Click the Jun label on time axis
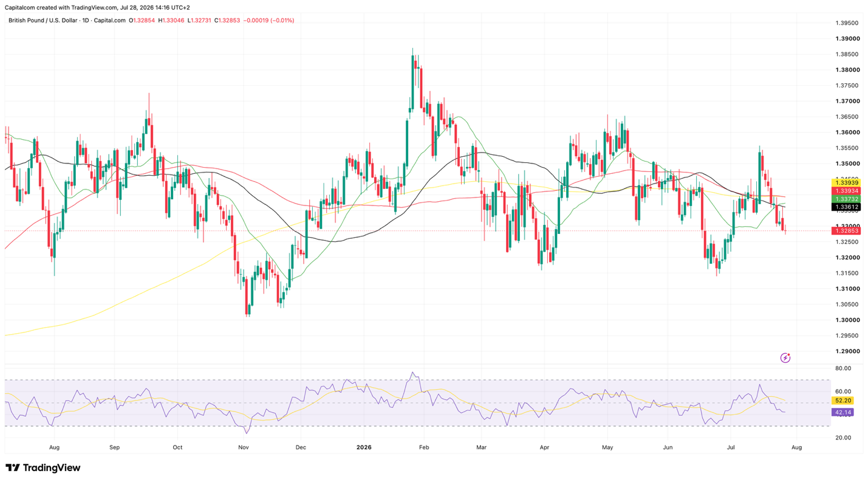Viewport: 868px width, 482px height. (x=668, y=447)
